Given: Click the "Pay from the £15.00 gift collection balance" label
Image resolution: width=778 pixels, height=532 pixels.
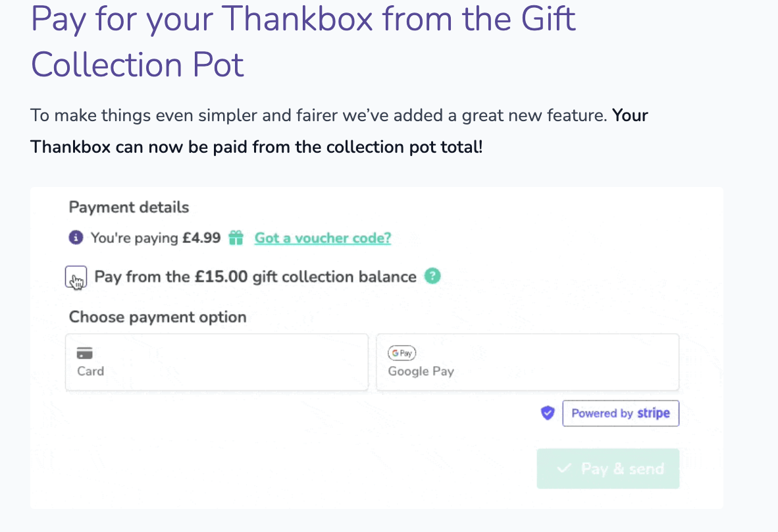Looking at the screenshot, I should point(255,277).
